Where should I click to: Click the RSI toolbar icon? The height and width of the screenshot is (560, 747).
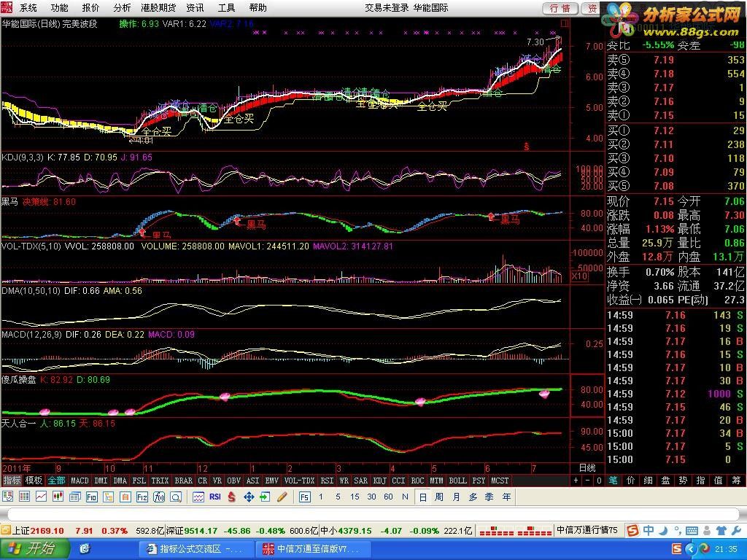(215, 497)
